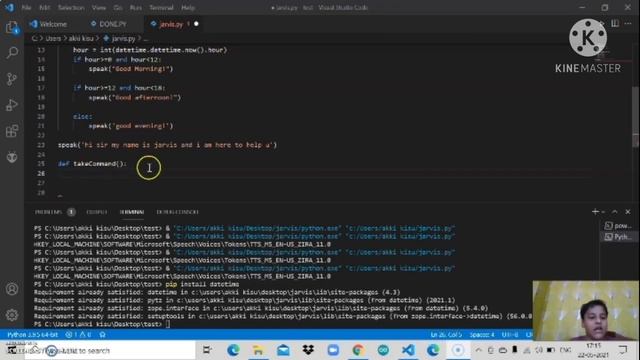Click the def takeCommand() line
640x360 pixels.
[x=92, y=164]
